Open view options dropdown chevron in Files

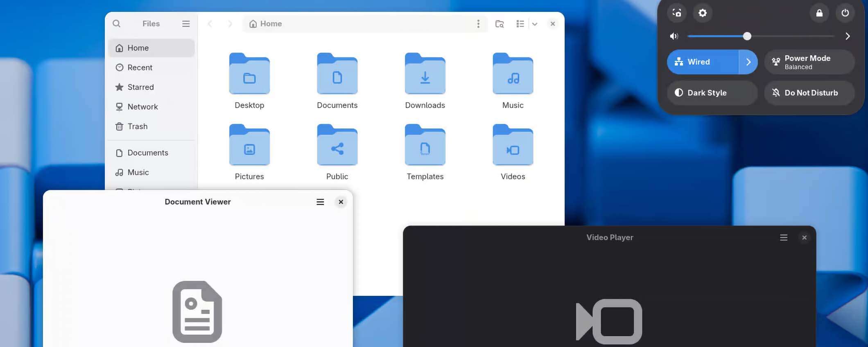(x=535, y=24)
